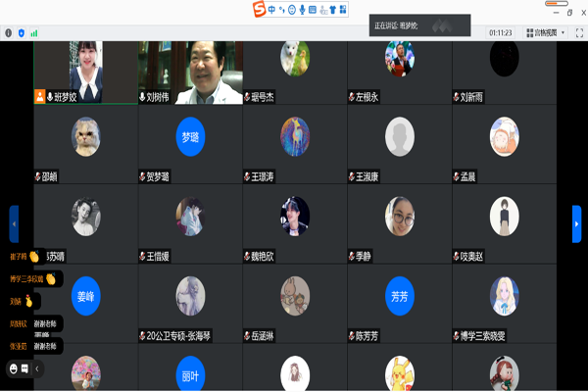Open the Sogou skin shirt icon
Image resolution: width=588 pixels, height=392 pixels.
[x=333, y=10]
